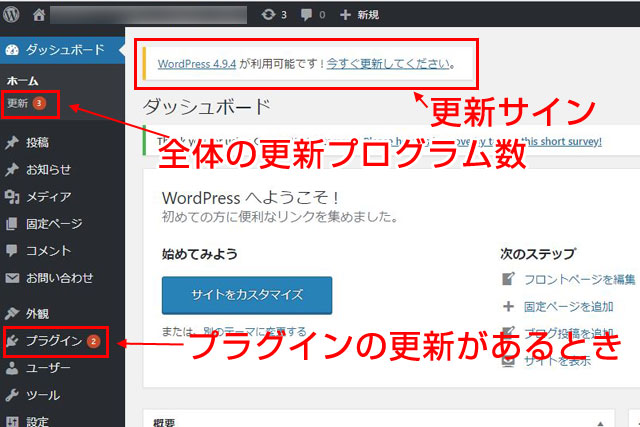Screen dimensions: 640x427
Task: Click plus icon beside 固定ページを追加
Action: 508,307
